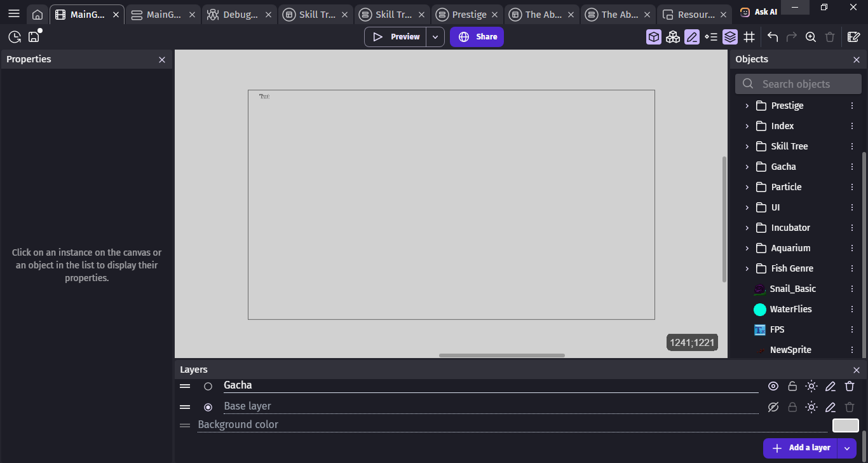The image size is (868, 463).
Task: Open the Preview dropdown arrow
Action: pyautogui.click(x=435, y=37)
